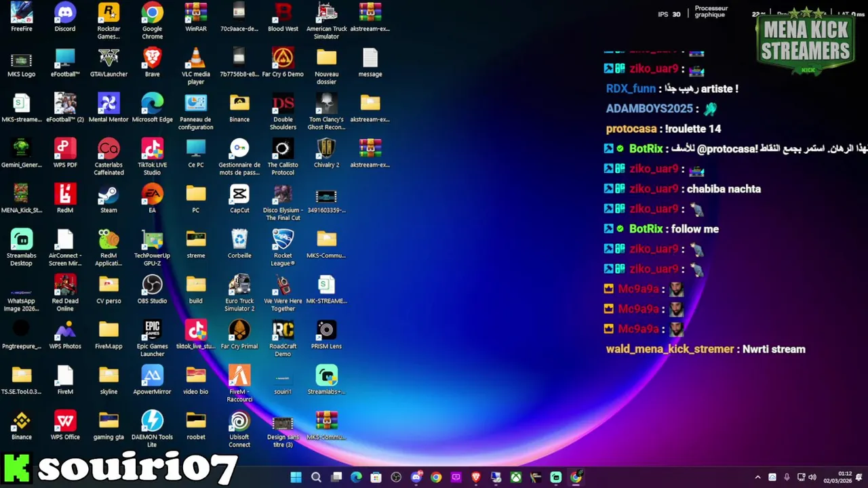
Task: Open Euro Truck Simulator 2 icon
Action: click(x=239, y=293)
